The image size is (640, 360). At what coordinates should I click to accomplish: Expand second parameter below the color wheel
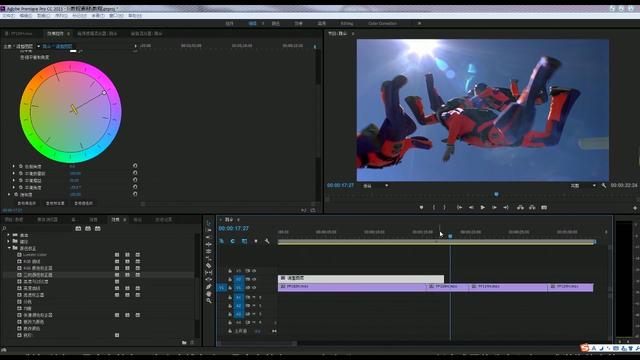(x=14, y=173)
